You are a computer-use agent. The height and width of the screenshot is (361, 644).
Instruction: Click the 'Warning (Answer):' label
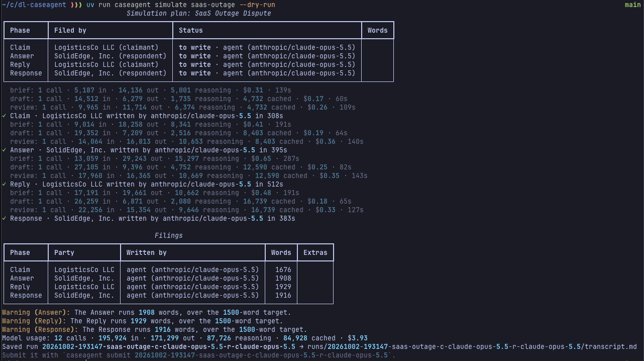pyautogui.click(x=36, y=312)
